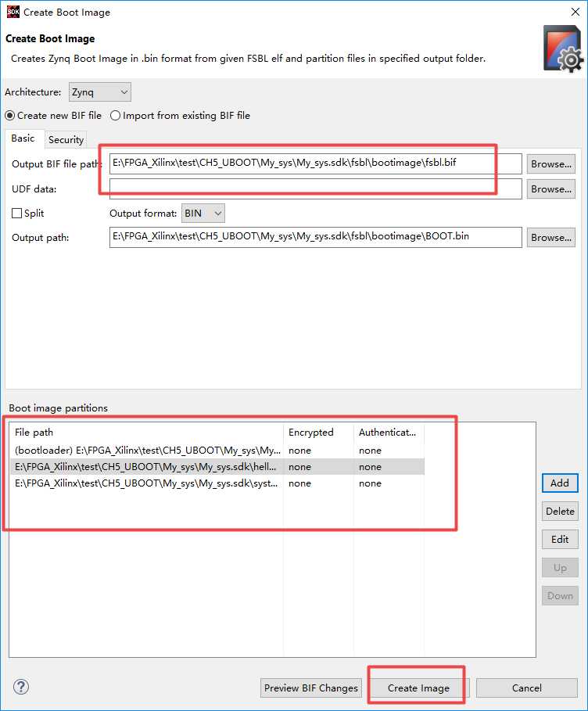
Task: Click the Add partition button
Action: click(560, 483)
